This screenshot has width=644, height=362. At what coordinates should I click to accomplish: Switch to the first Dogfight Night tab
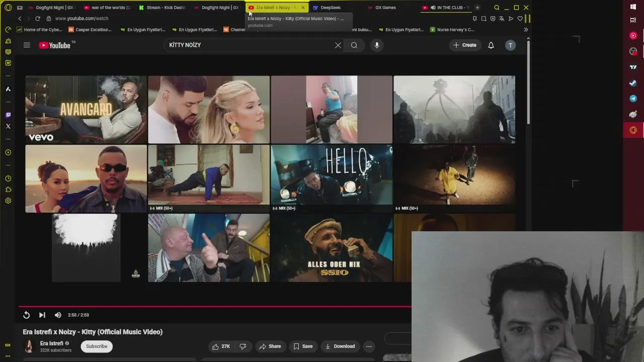pos(51,8)
